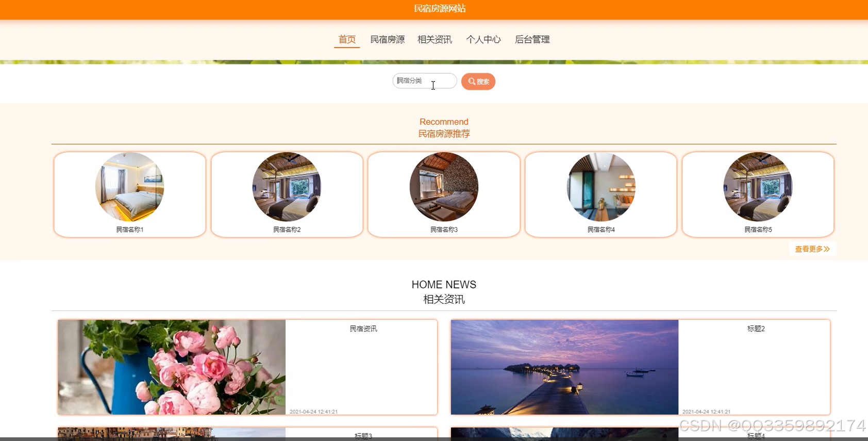Open the 首页 navigation tab

[347, 39]
